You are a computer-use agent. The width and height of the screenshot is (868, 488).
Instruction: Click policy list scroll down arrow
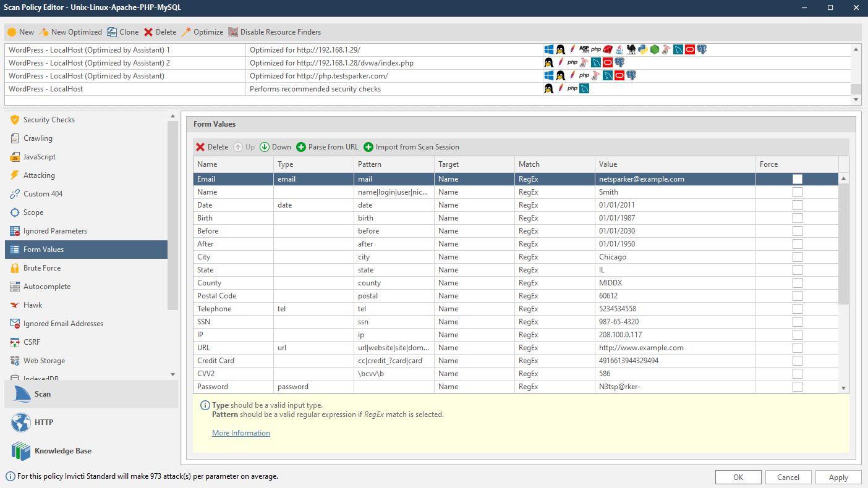tap(856, 99)
